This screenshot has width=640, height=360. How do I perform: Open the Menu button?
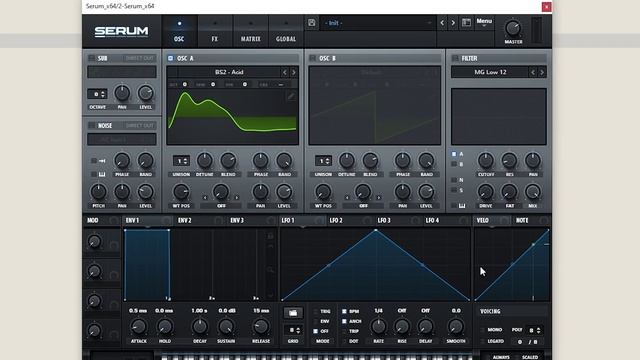coord(484,22)
